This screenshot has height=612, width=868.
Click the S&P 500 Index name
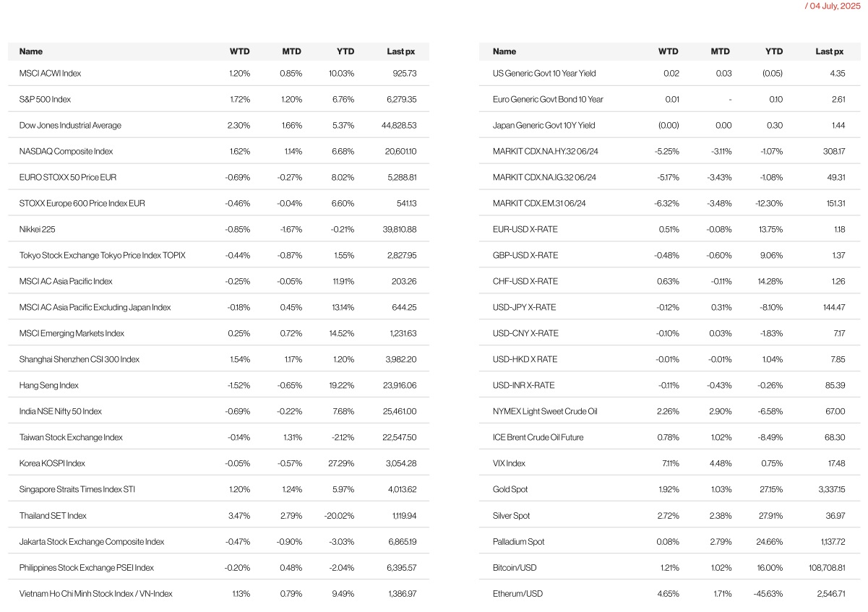coord(45,99)
